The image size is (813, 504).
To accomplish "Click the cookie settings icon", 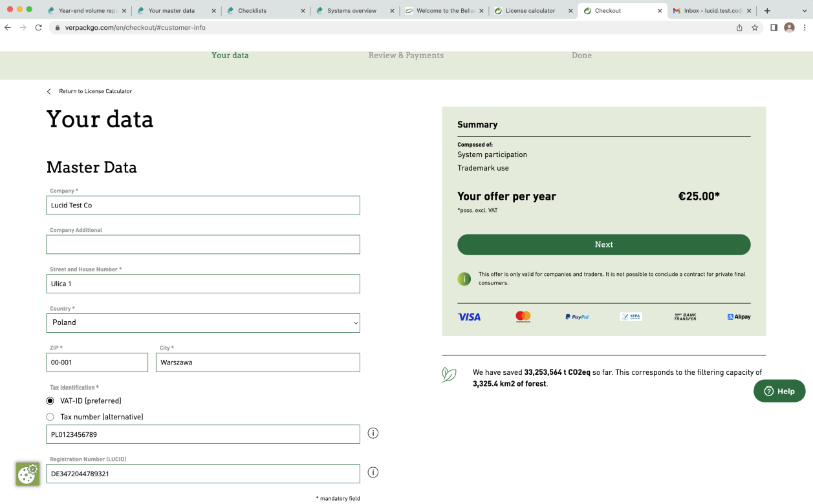I will click(x=28, y=474).
